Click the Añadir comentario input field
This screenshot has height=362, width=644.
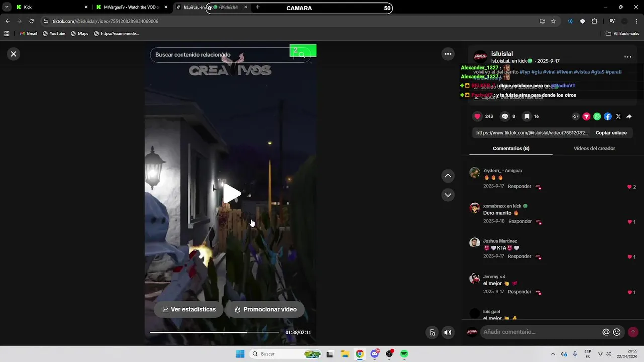tap(541, 332)
